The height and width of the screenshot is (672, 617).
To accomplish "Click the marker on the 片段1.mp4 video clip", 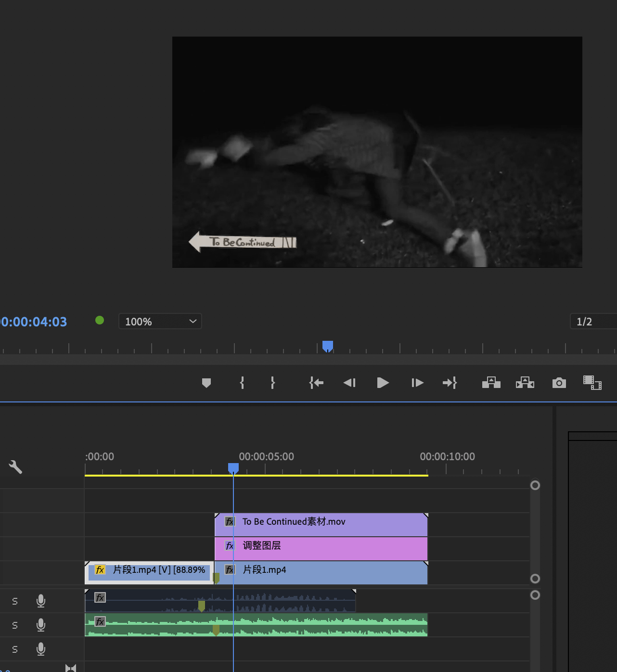I will coord(216,578).
